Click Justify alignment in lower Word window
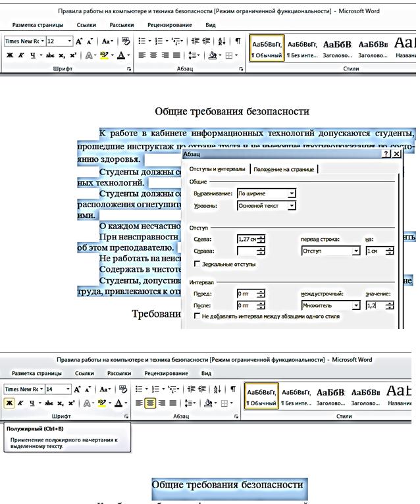Viewport: 420px width, 504px height. click(x=173, y=403)
